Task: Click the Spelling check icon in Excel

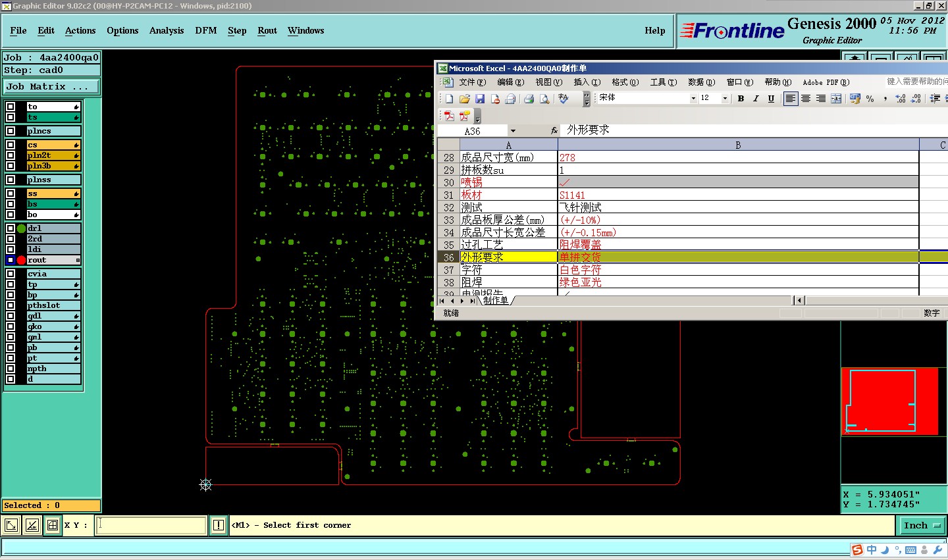Action: coord(564,99)
